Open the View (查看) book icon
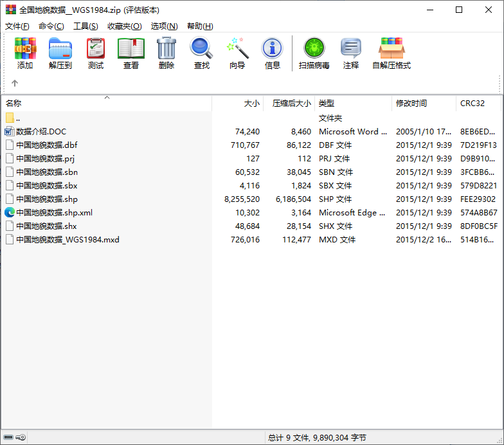 (x=131, y=48)
